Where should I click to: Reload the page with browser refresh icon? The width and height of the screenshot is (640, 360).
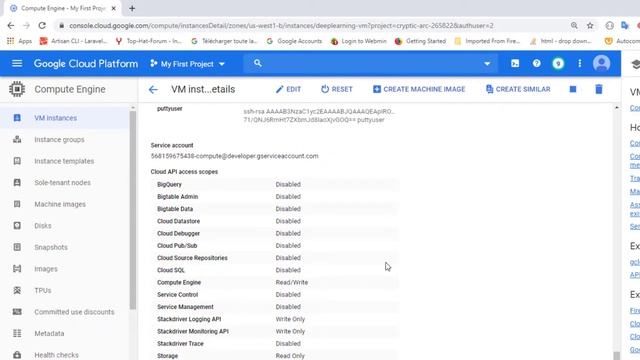click(x=42, y=25)
